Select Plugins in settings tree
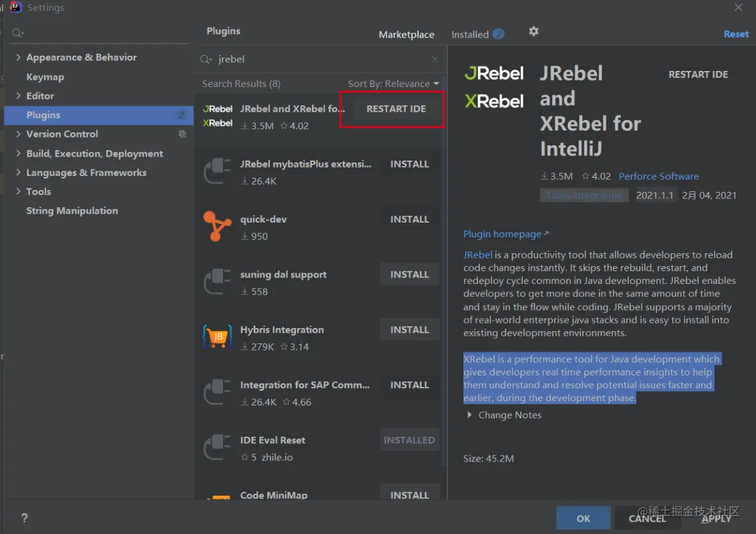 tap(99, 115)
